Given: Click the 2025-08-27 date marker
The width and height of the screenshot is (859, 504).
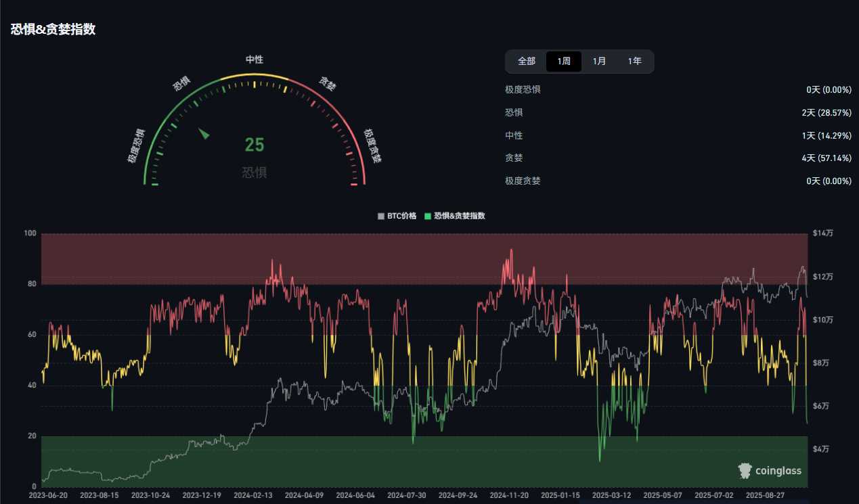Looking at the screenshot, I should (764, 495).
